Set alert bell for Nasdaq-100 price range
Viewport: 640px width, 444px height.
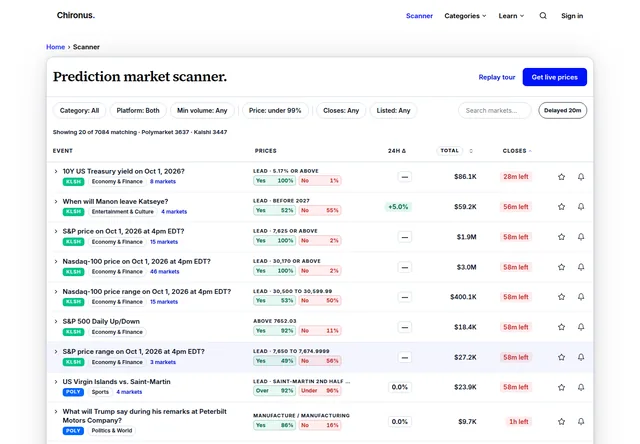coord(581,297)
